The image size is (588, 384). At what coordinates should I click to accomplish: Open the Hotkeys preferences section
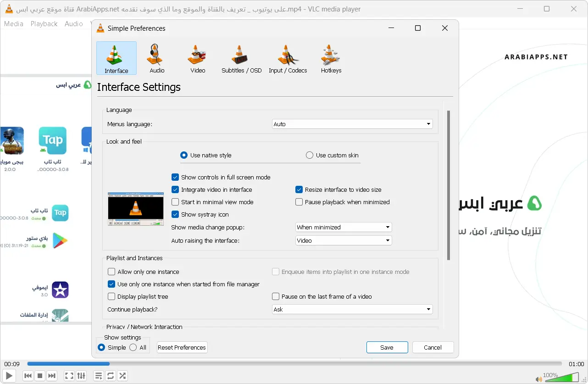[331, 58]
